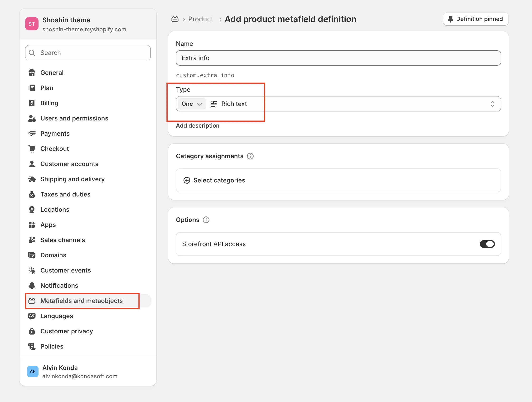Click the Options info icon
Image resolution: width=532 pixels, height=402 pixels.
[206, 220]
